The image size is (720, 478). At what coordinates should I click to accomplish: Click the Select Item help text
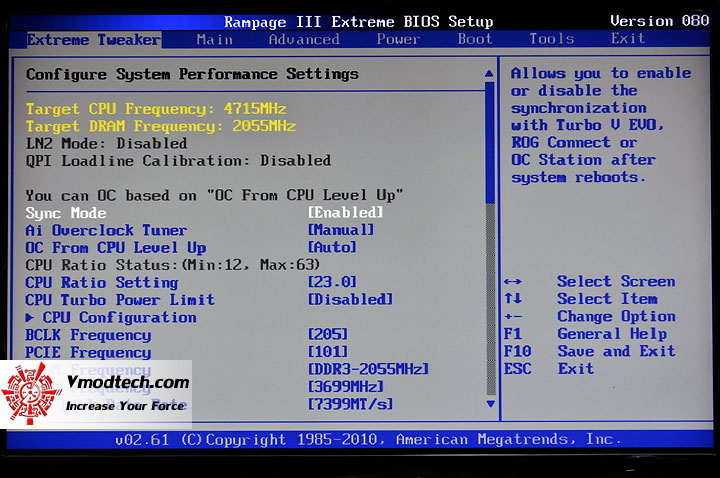tap(607, 299)
